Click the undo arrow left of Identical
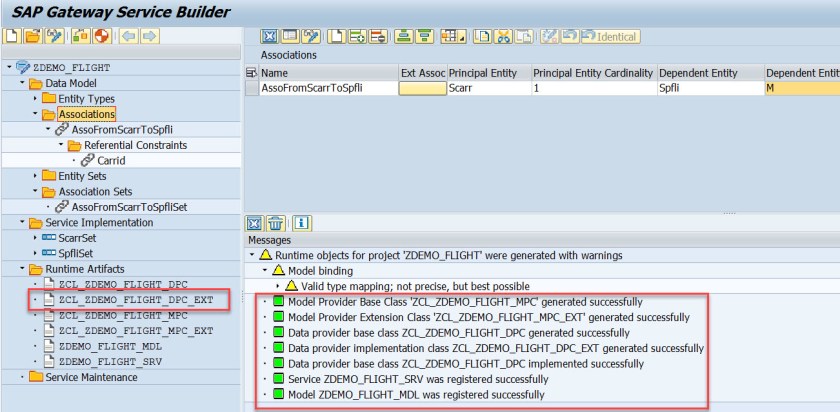 tap(569, 36)
